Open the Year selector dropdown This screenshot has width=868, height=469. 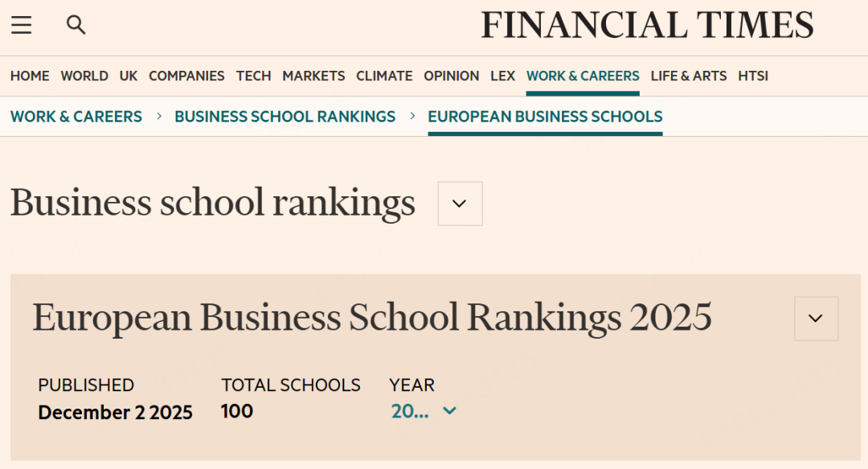424,411
